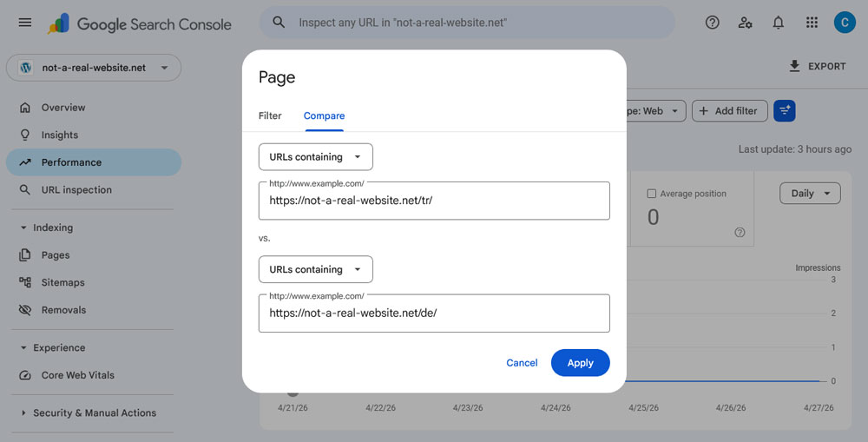This screenshot has width=868, height=442.
Task: Expand Security & Manual Actions section
Action: [23, 412]
